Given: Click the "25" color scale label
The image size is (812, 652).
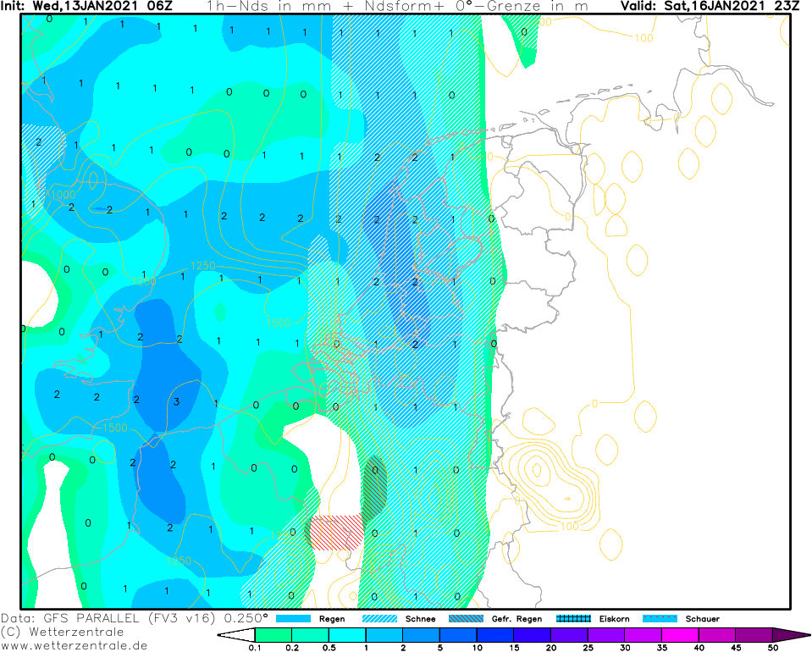Looking at the screenshot, I should point(588,647).
